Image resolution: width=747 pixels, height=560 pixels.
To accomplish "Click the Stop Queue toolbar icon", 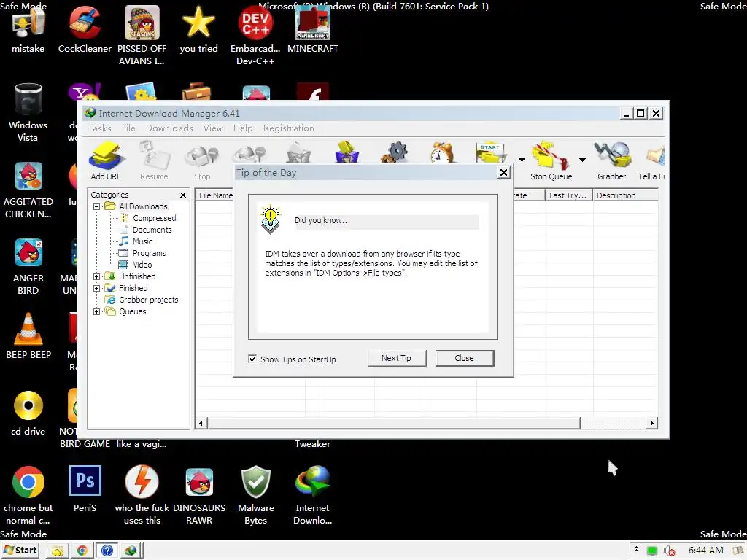I will 551,160.
